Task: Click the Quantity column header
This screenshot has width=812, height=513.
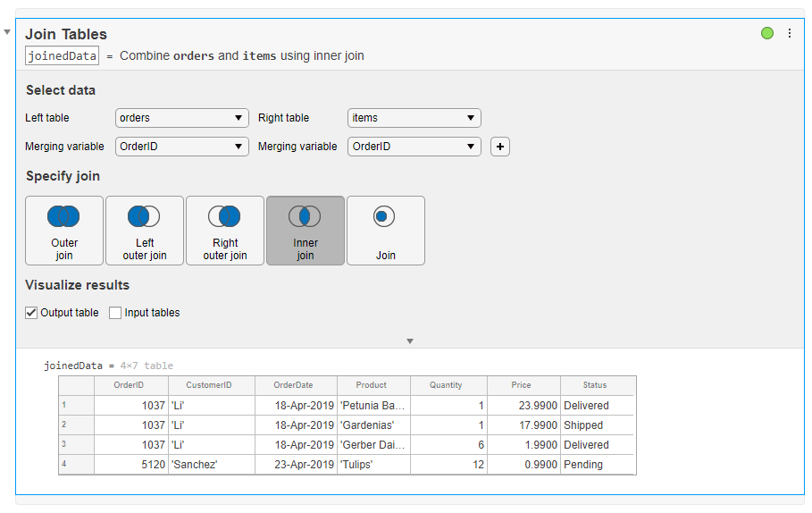Action: pyautogui.click(x=448, y=385)
